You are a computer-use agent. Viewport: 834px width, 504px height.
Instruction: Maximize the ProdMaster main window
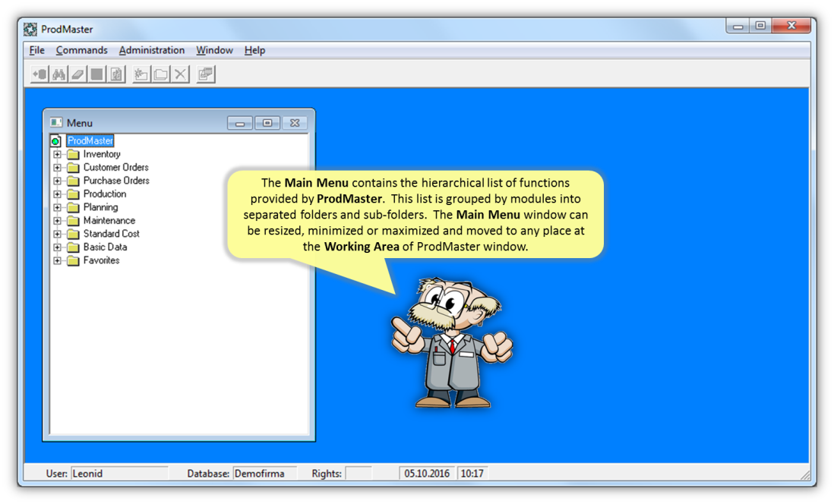(x=760, y=26)
